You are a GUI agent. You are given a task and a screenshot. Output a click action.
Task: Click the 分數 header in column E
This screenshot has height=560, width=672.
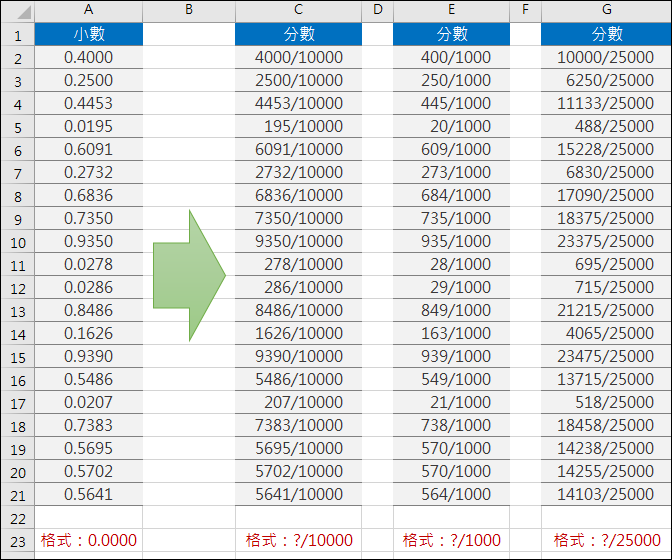(451, 34)
